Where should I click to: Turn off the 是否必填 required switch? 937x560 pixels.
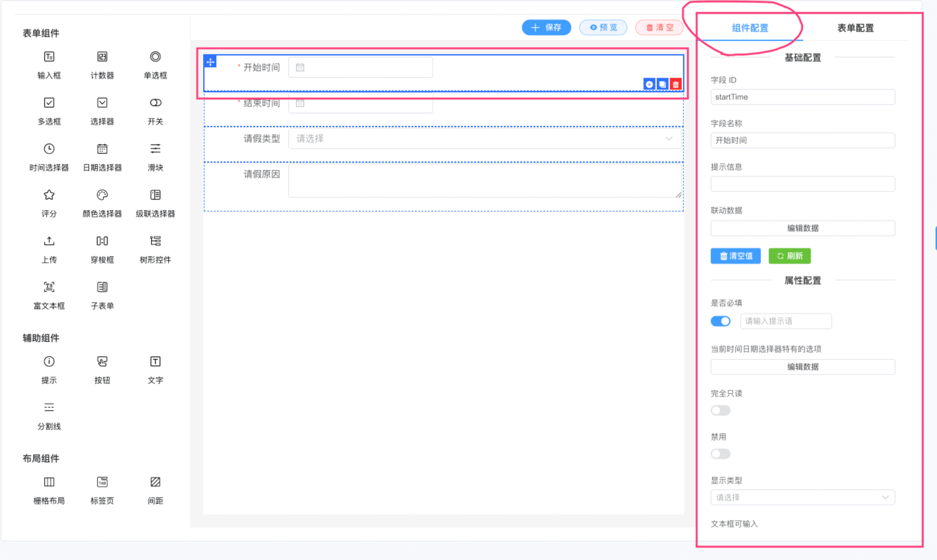(x=720, y=322)
